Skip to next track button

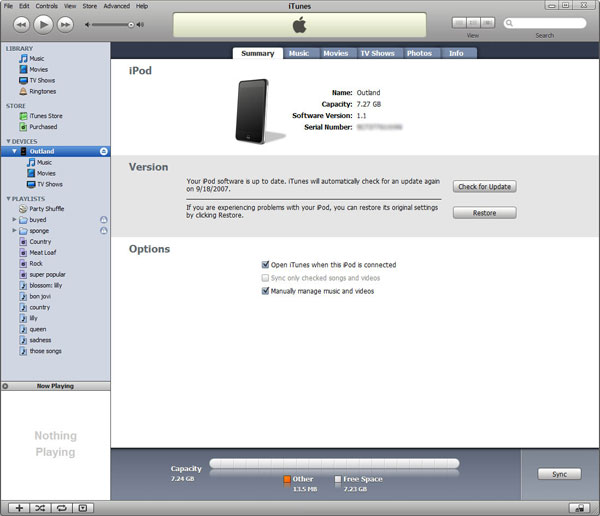(x=65, y=25)
